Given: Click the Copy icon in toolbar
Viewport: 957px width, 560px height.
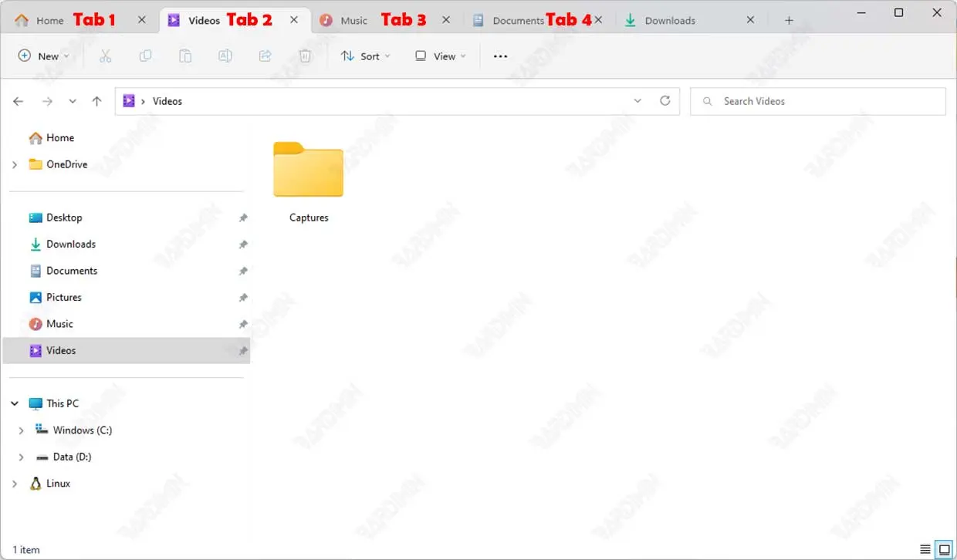Looking at the screenshot, I should coord(145,56).
